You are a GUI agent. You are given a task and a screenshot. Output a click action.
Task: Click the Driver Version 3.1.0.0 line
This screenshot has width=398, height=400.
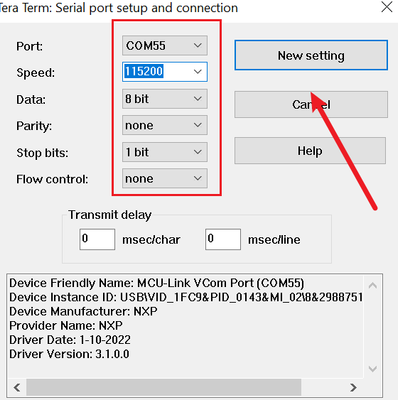tap(69, 354)
